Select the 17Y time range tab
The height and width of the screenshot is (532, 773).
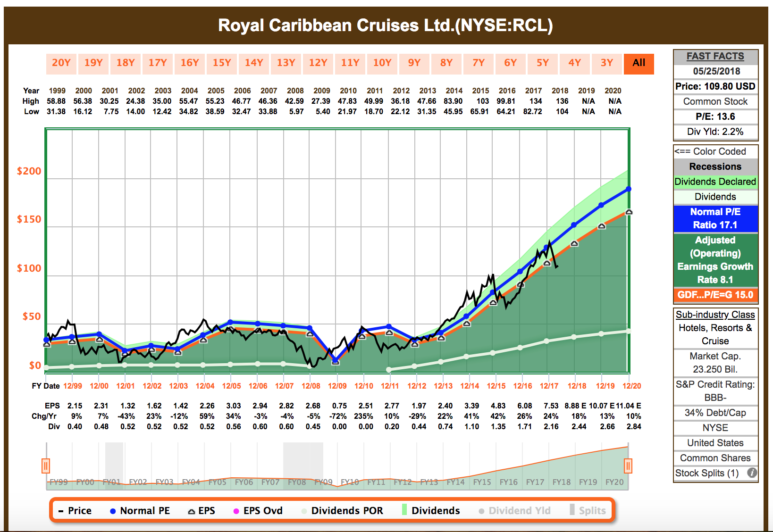point(158,64)
